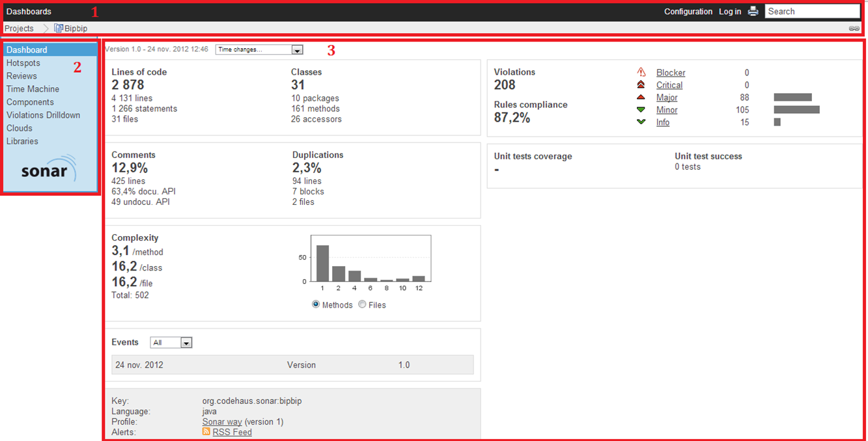Expand the Events All filter dropdown
The height and width of the screenshot is (441, 868).
point(171,343)
